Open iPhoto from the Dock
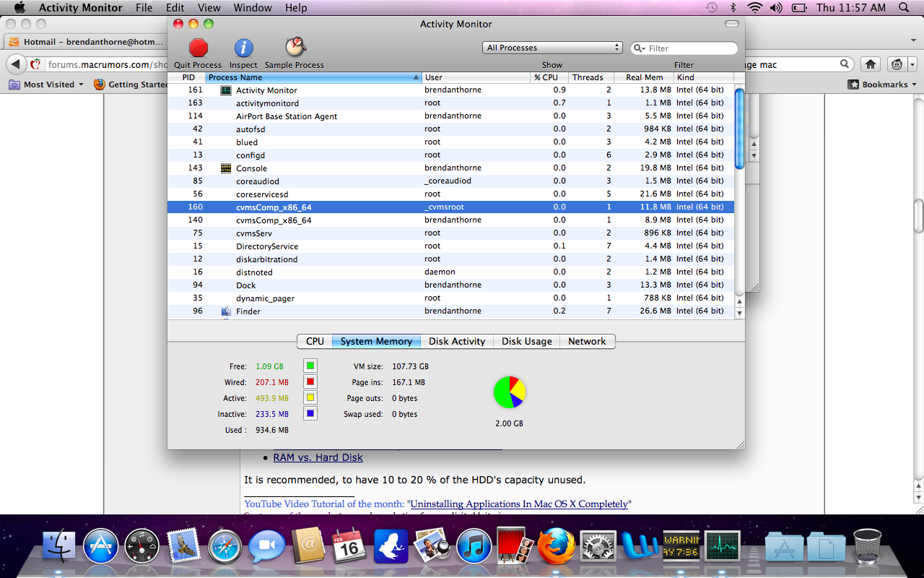This screenshot has width=924, height=578. [432, 546]
